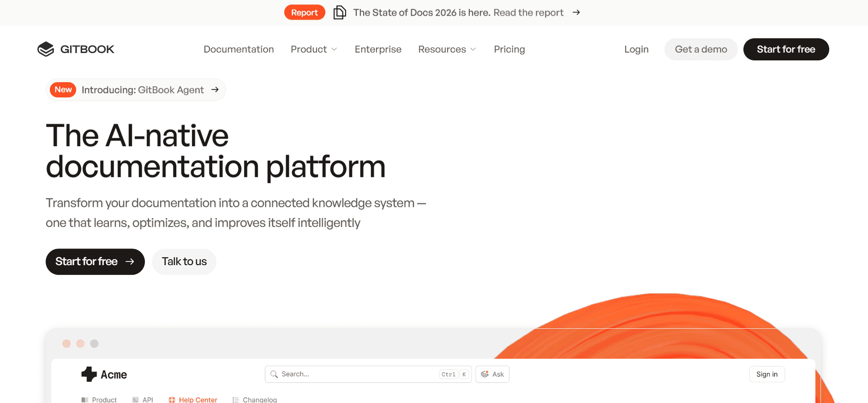
Task: Click the API tab icon in Acme preview
Action: [x=135, y=400]
